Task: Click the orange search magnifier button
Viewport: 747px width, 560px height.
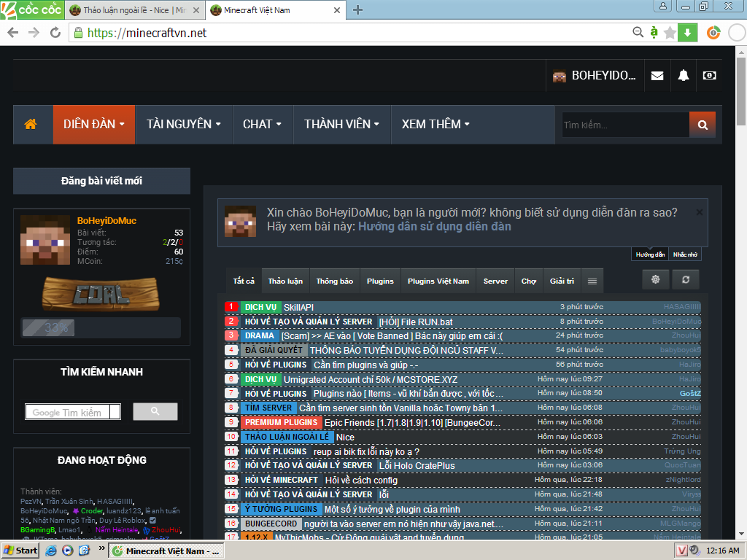Action: coord(703,125)
